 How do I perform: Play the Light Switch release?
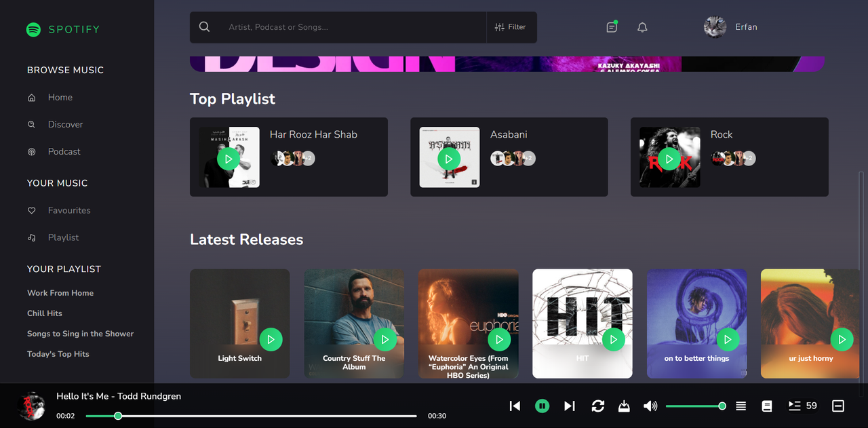[271, 339]
